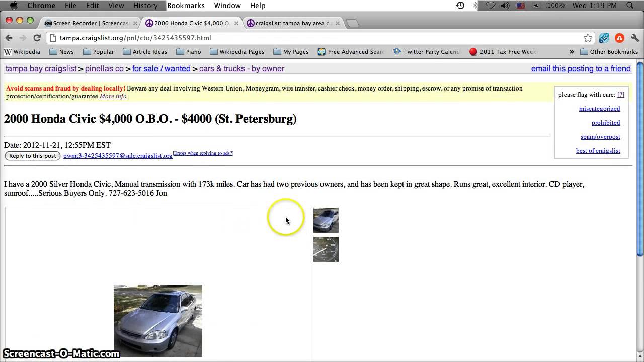Open a new tab
Viewport: 644px width, 362px height.
pos(353,23)
